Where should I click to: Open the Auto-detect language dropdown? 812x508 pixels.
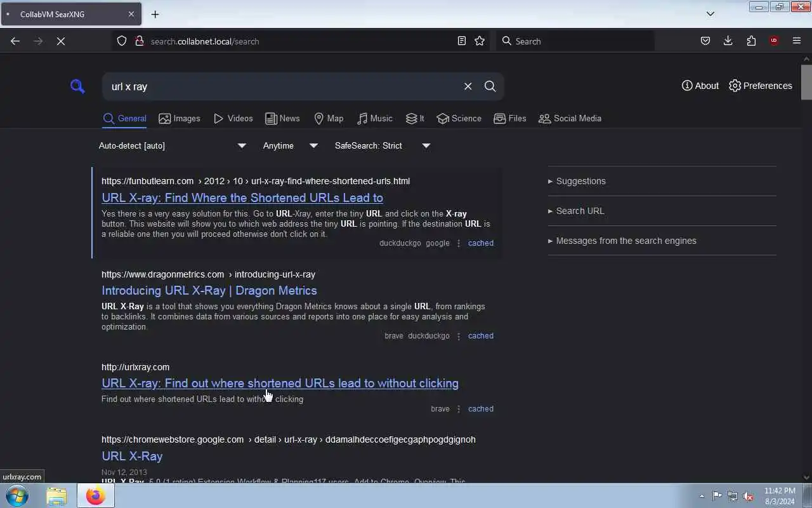coord(173,145)
